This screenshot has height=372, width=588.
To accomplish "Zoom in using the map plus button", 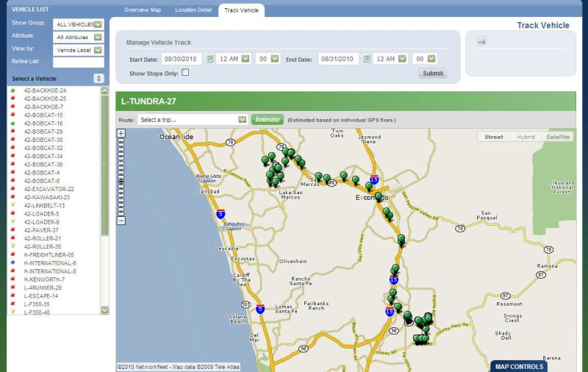I will click(x=121, y=134).
